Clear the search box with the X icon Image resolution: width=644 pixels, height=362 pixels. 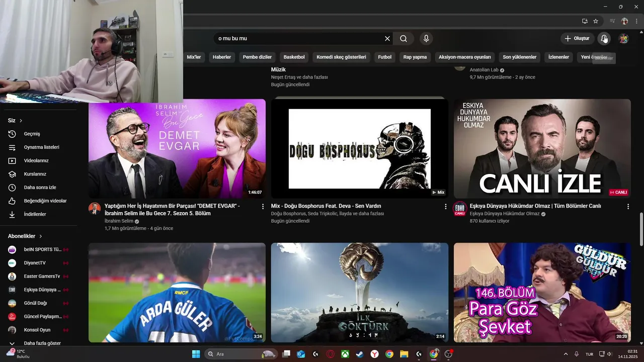(387, 39)
